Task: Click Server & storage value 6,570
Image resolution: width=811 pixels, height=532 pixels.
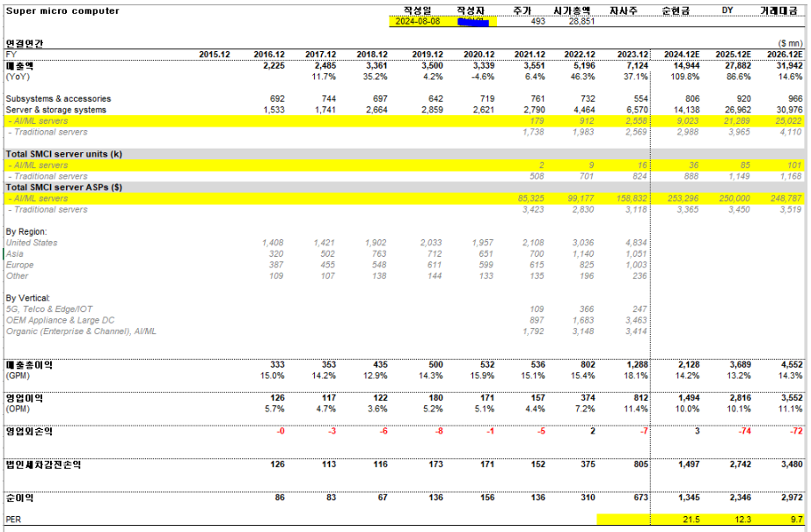Action: [637, 110]
